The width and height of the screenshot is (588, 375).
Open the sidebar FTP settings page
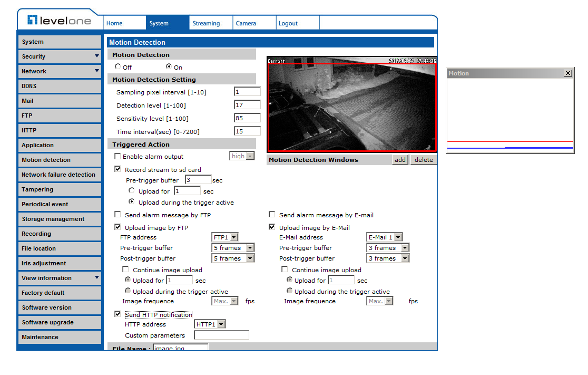[60, 116]
